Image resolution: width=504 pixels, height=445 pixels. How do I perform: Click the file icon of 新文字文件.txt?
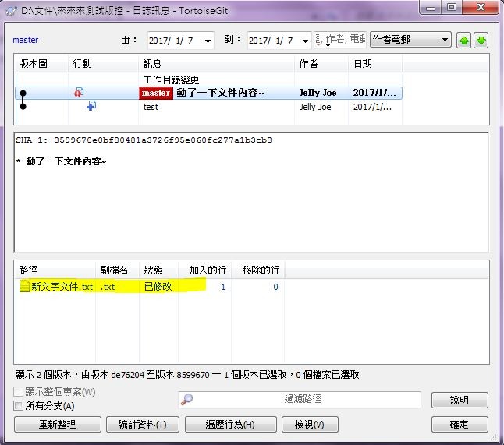coord(24,286)
